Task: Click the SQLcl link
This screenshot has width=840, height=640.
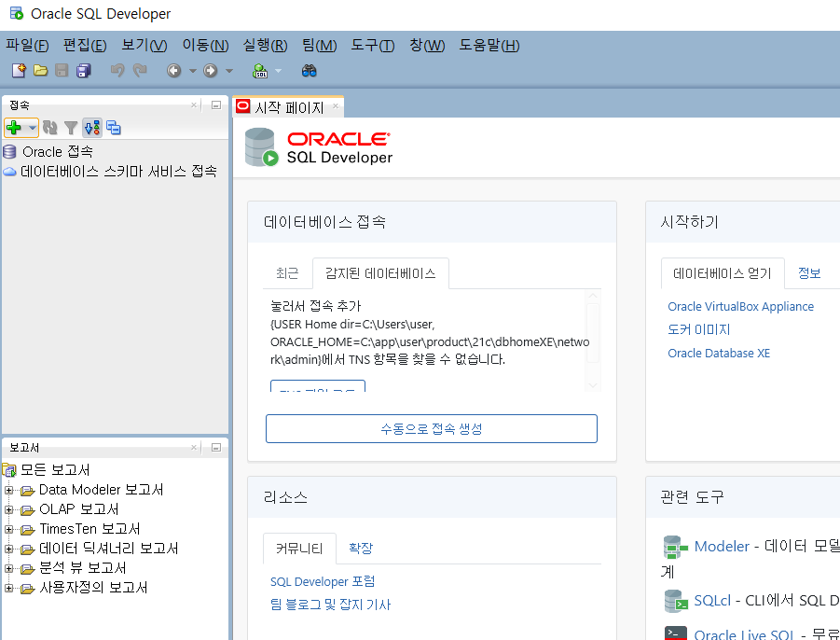Action: coord(712,600)
